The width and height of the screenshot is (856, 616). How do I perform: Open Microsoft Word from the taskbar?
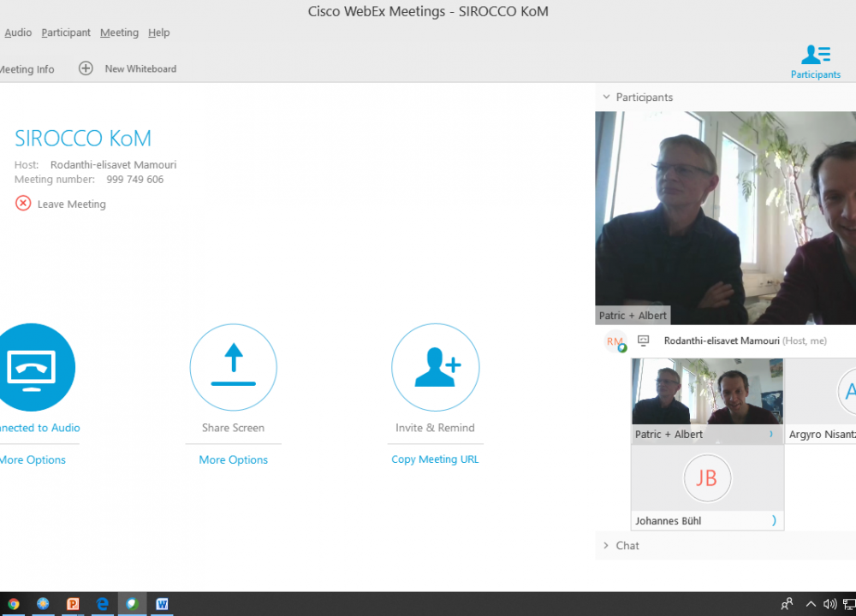click(x=161, y=604)
